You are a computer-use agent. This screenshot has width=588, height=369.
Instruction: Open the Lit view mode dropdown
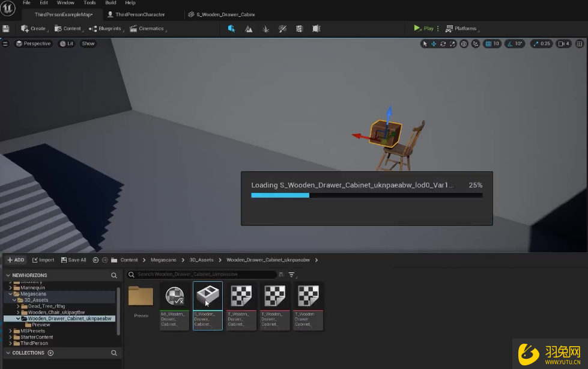point(67,43)
